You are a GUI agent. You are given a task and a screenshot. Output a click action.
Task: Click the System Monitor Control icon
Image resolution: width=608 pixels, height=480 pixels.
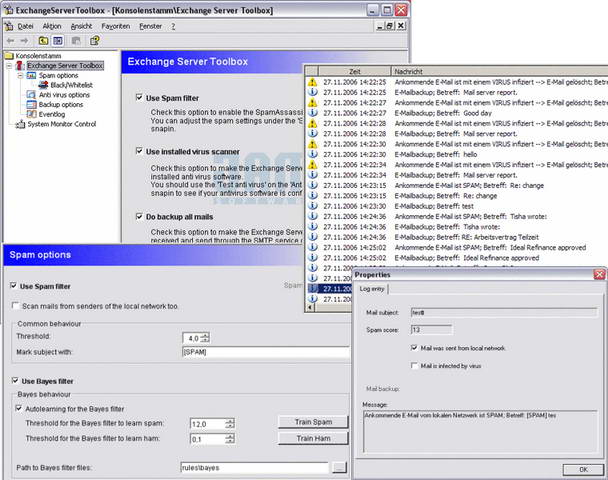pyautogui.click(x=20, y=124)
